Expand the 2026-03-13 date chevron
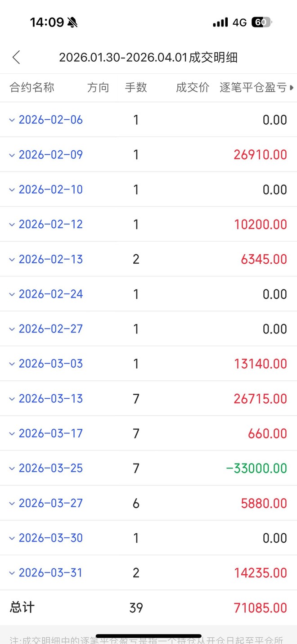 pyautogui.click(x=12, y=399)
